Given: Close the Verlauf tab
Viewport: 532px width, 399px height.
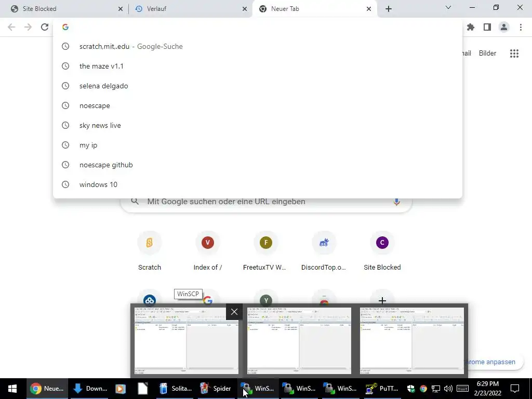Looking at the screenshot, I should [245, 9].
